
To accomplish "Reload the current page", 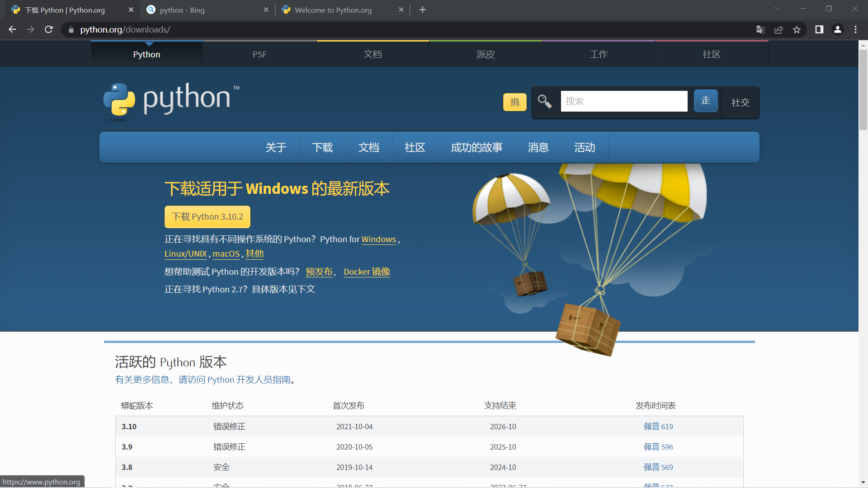I will 49,29.
